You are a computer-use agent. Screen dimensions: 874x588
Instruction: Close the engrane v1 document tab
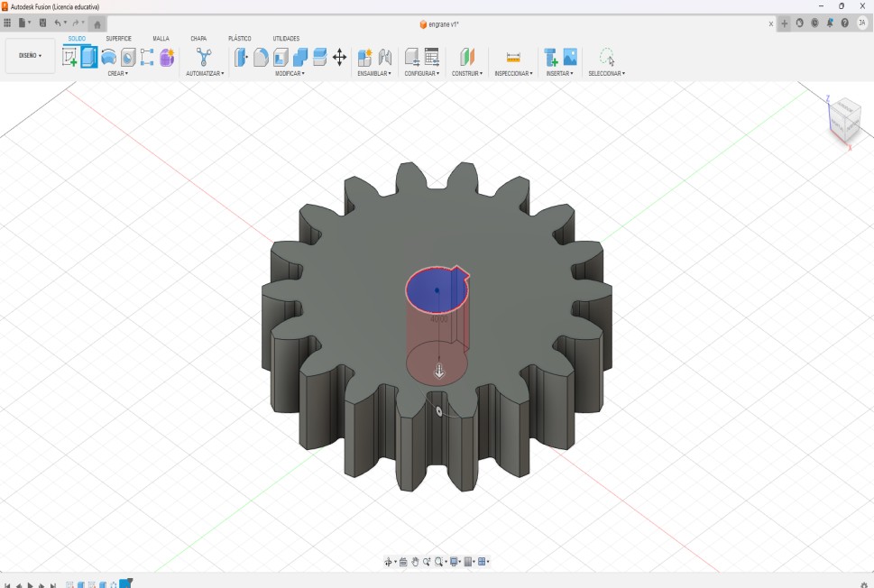[771, 24]
